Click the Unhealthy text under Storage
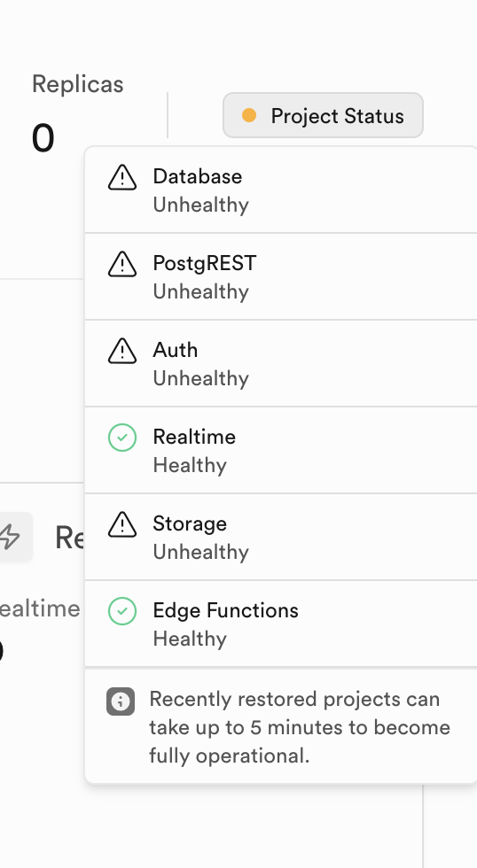The height and width of the screenshot is (868, 477). 201,552
